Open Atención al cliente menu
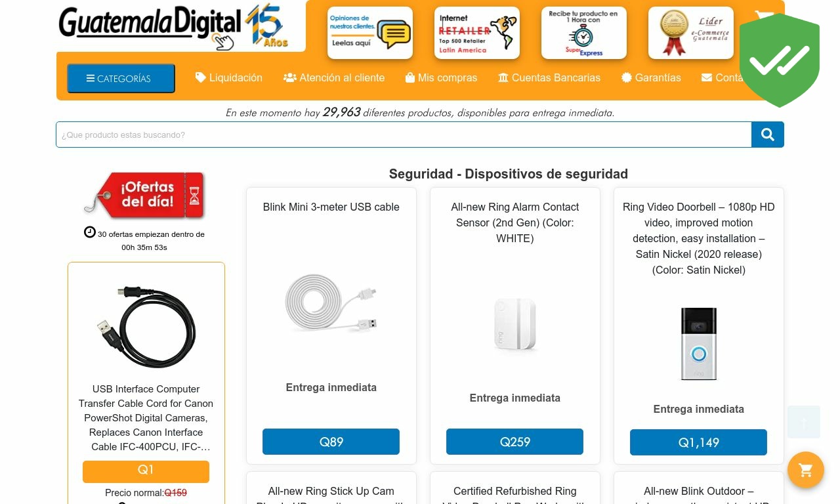 coord(334,77)
